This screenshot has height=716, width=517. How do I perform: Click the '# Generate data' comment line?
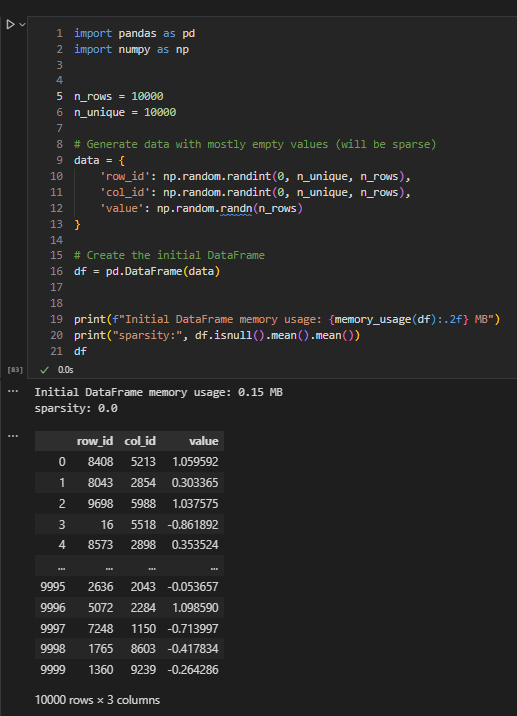click(x=255, y=144)
